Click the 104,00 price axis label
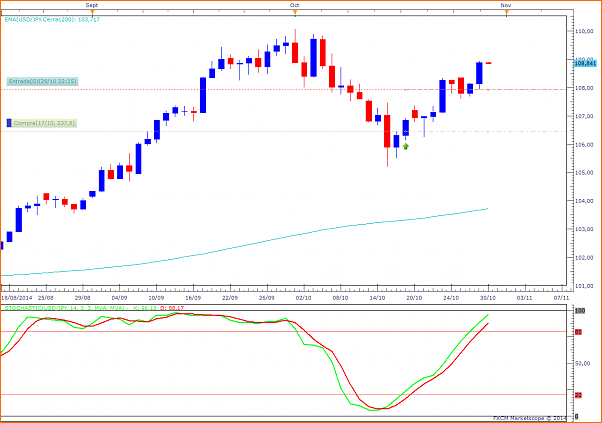 point(584,201)
